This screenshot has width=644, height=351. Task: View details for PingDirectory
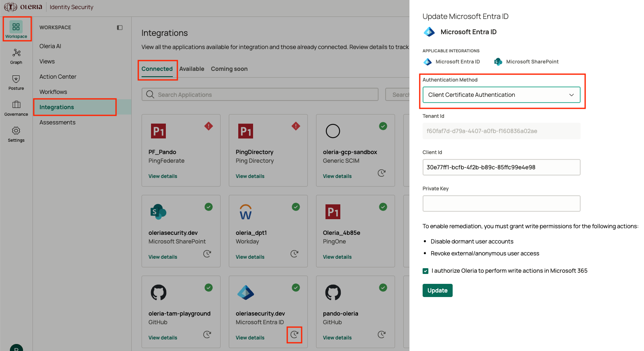[250, 176]
